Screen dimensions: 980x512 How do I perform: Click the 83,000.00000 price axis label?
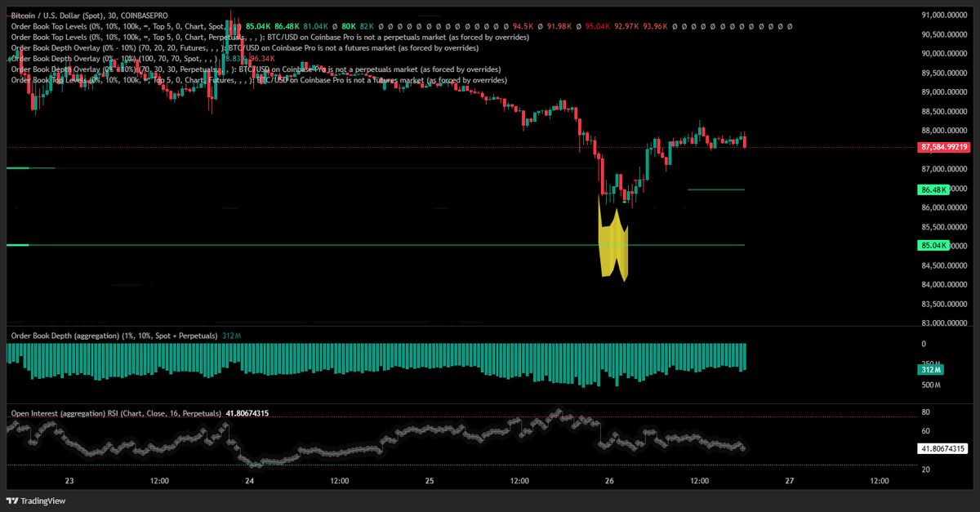pyautogui.click(x=945, y=323)
